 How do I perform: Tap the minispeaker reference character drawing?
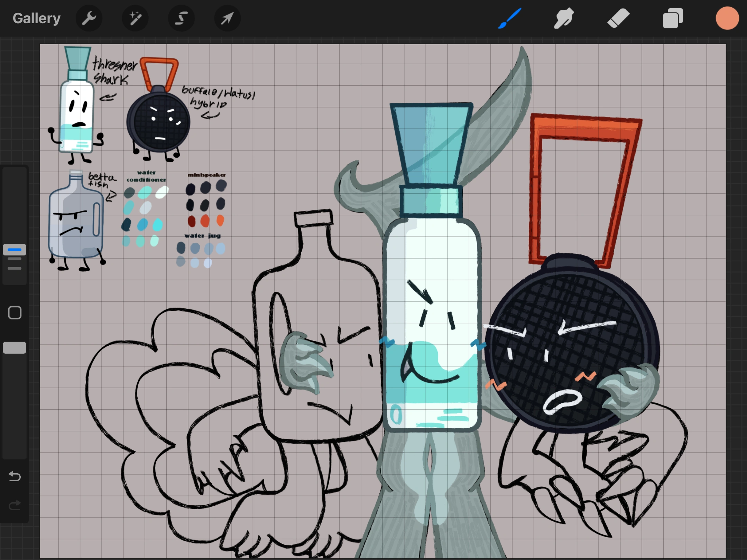point(158,121)
